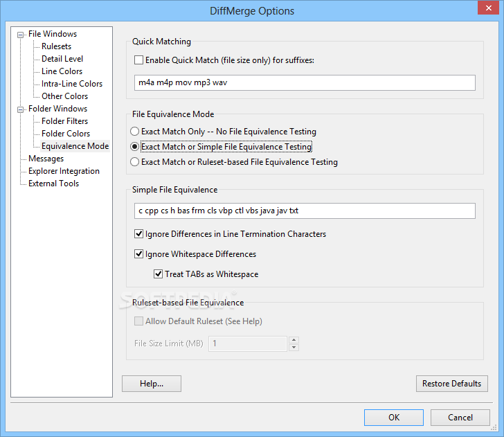Viewport: 504px width, 437px height.
Task: Go to External Tools settings
Action: pyautogui.click(x=53, y=184)
